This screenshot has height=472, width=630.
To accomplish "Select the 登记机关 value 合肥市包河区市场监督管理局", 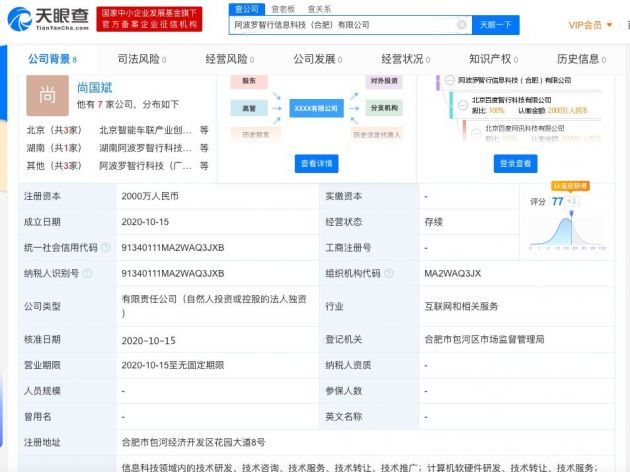I will click(484, 339).
